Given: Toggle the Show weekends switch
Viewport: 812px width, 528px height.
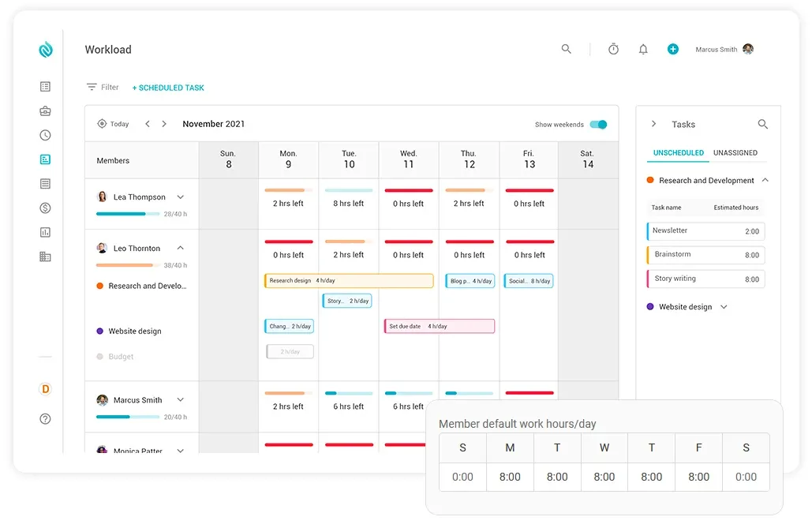Looking at the screenshot, I should 599,125.
